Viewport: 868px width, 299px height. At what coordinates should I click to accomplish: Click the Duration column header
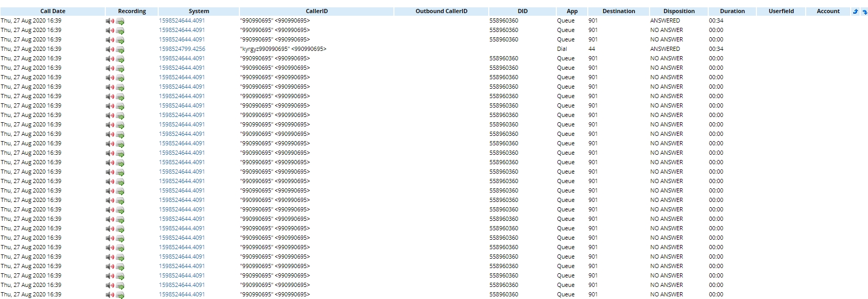tap(732, 11)
